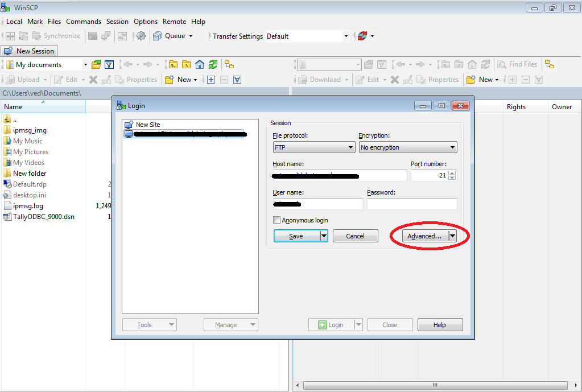Click the local invert selection icon
The height and width of the screenshot is (392, 582).
237,80
